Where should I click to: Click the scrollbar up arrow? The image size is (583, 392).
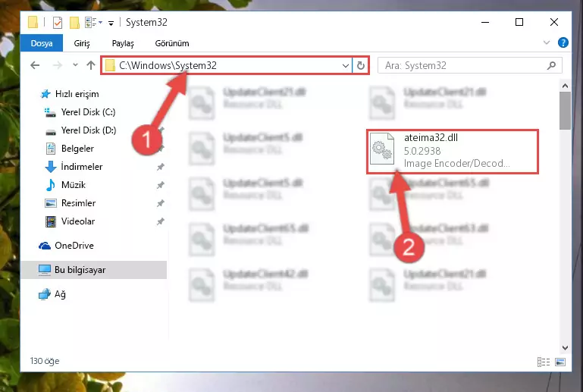point(565,86)
